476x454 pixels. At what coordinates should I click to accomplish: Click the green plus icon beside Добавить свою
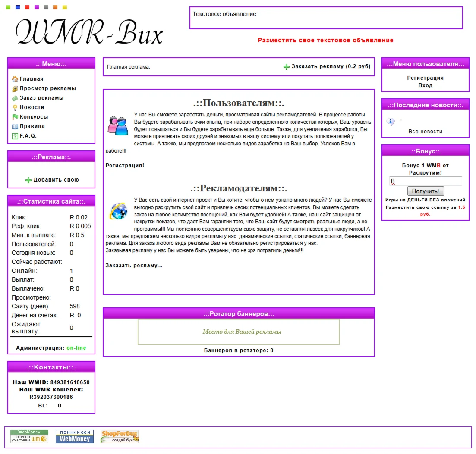pos(28,180)
